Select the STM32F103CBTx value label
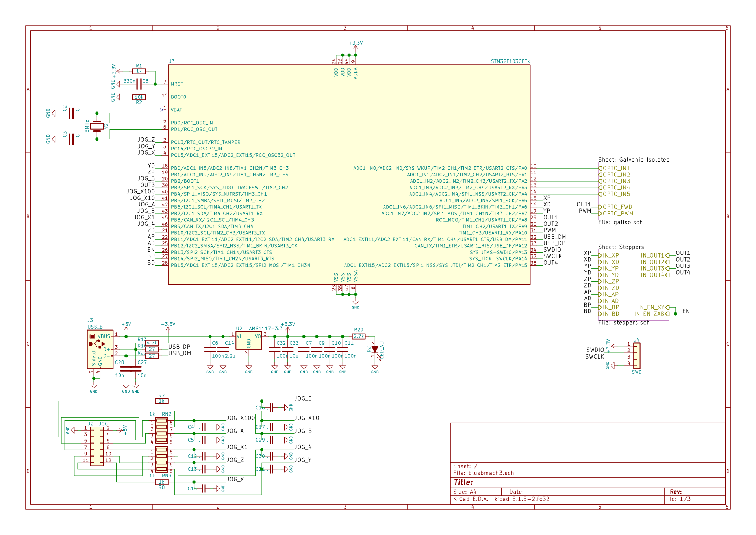Viewport: 756px width, 535px height. 510,61
